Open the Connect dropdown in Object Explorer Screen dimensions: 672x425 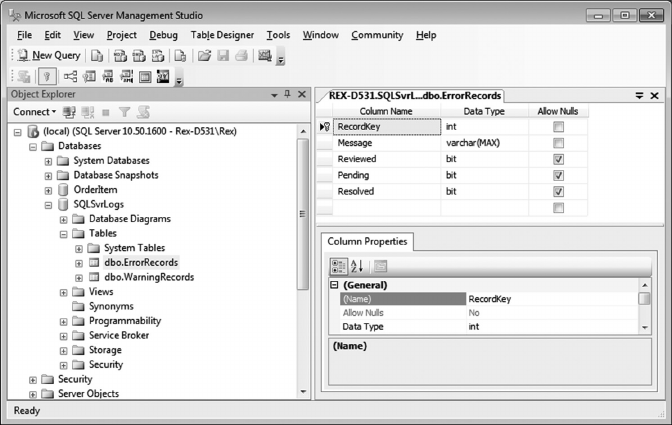[34, 112]
